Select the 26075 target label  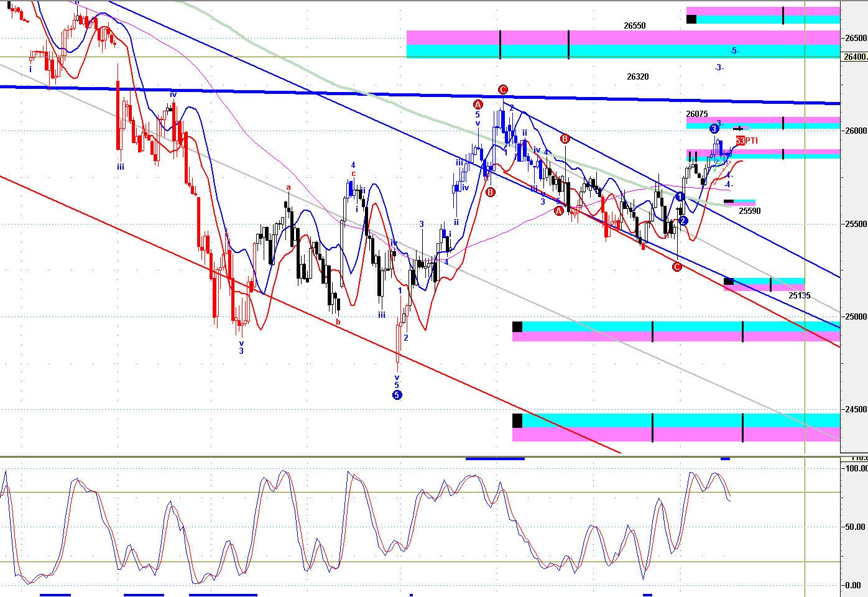click(697, 114)
